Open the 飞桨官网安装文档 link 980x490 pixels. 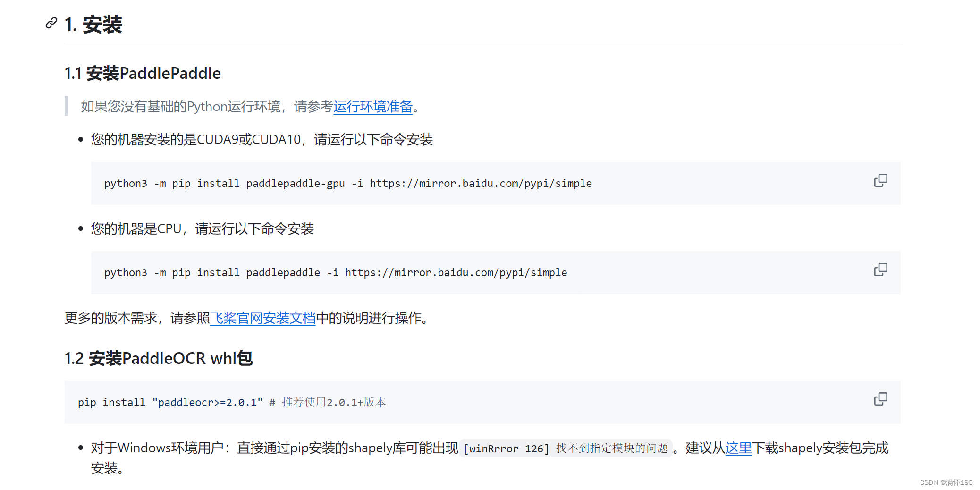click(x=262, y=318)
